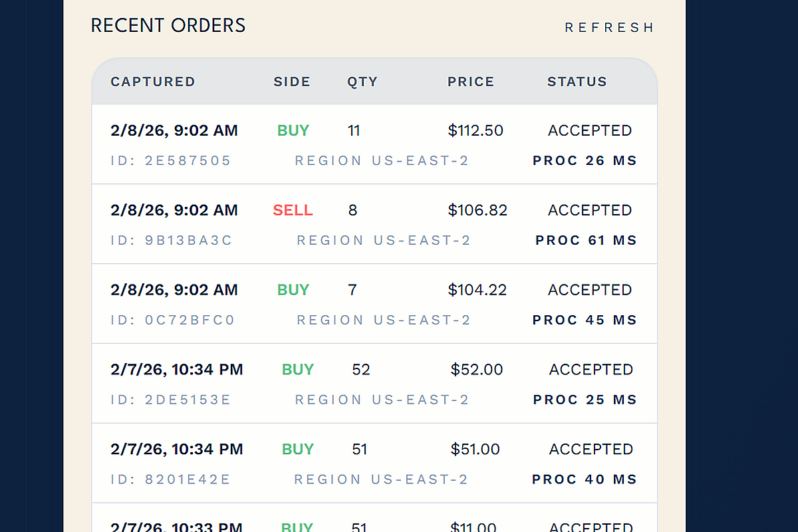
Task: Click the $112.50 price value
Action: (x=475, y=130)
